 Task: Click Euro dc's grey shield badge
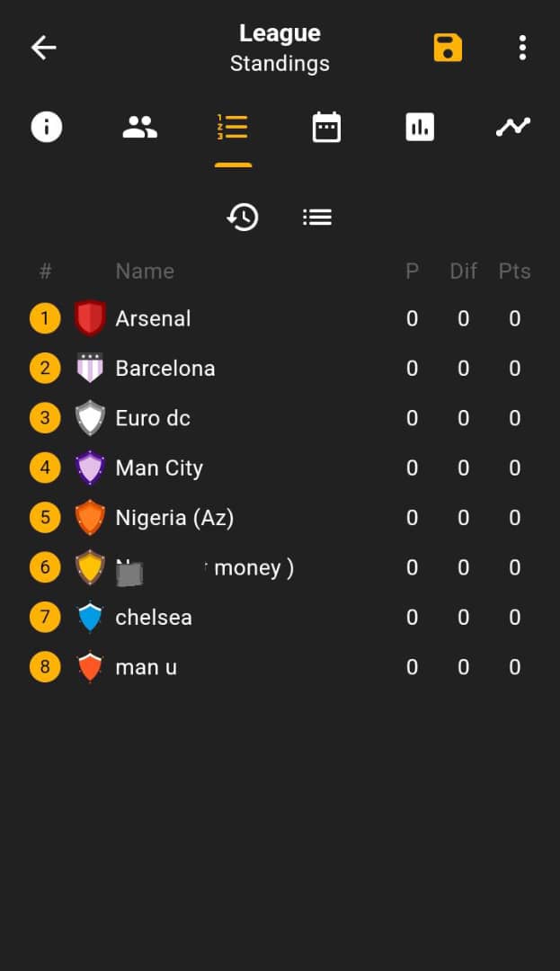(x=90, y=418)
